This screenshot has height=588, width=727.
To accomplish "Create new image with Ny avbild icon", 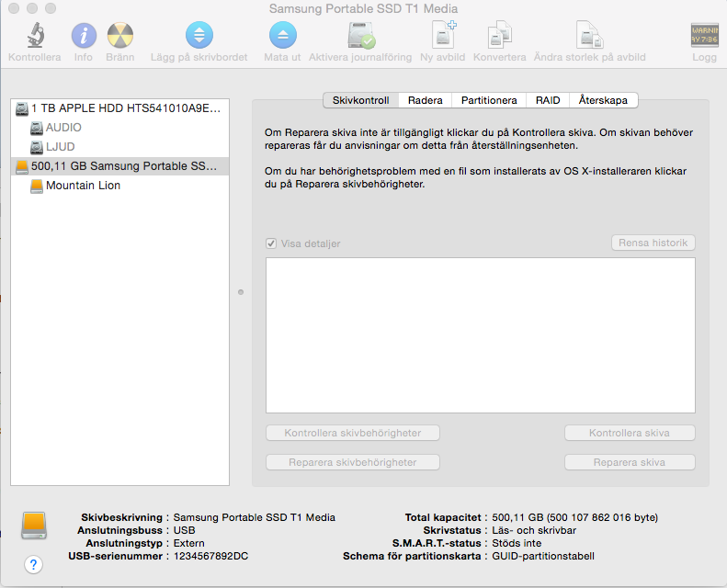I will point(443,35).
